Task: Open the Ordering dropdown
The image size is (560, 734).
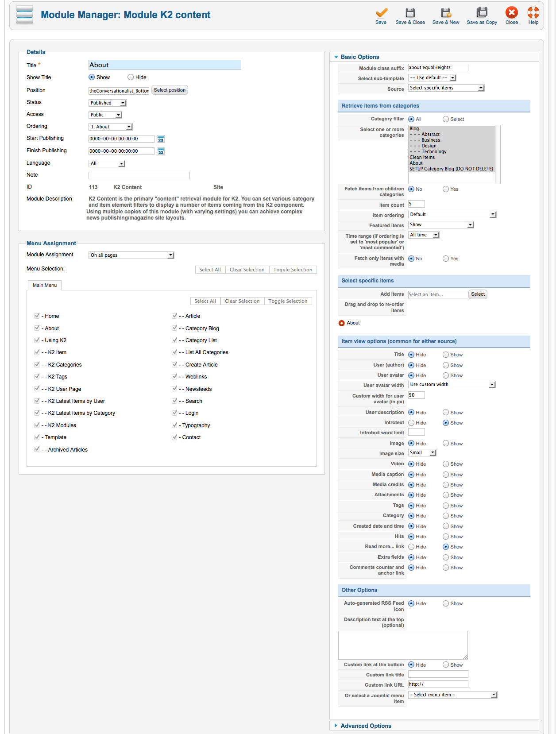Action: [111, 127]
